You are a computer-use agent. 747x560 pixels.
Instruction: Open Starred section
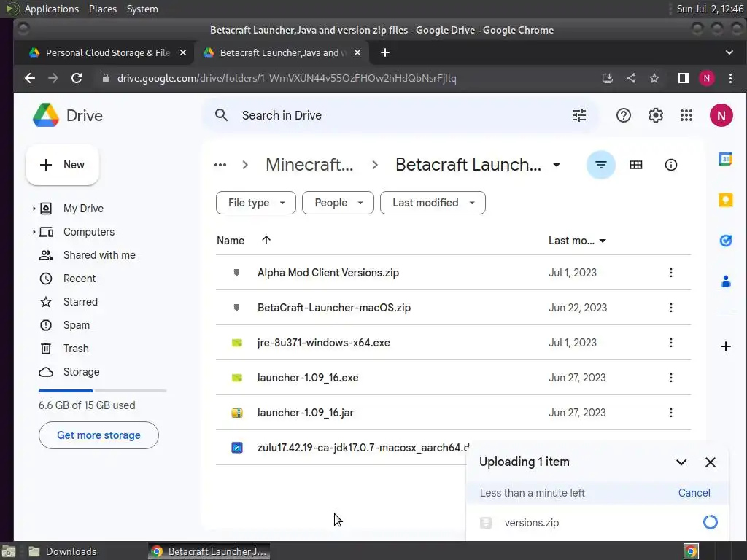80,302
